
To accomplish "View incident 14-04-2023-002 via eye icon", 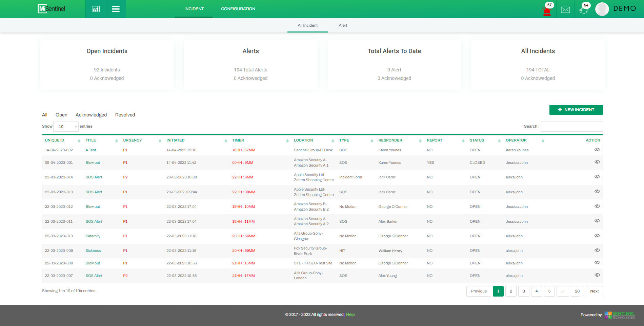I will pyautogui.click(x=597, y=150).
